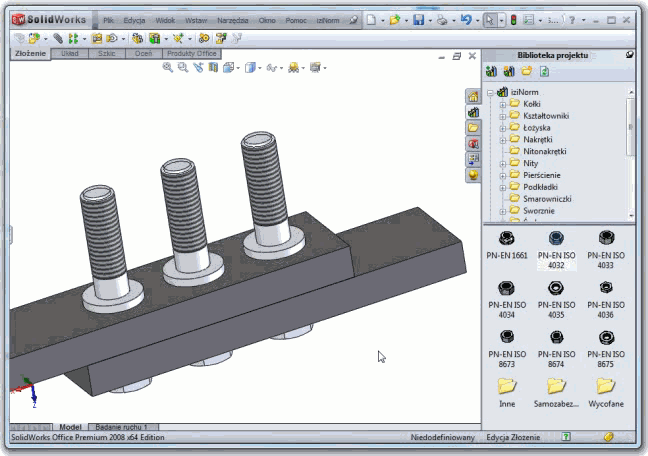Select the Sworznie folder in tree
The image size is (648, 456).
click(x=538, y=211)
